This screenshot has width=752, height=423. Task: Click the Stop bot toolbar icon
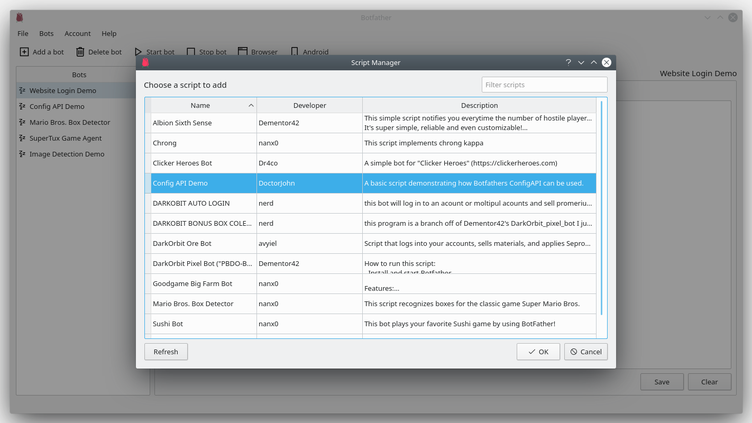[x=191, y=52]
